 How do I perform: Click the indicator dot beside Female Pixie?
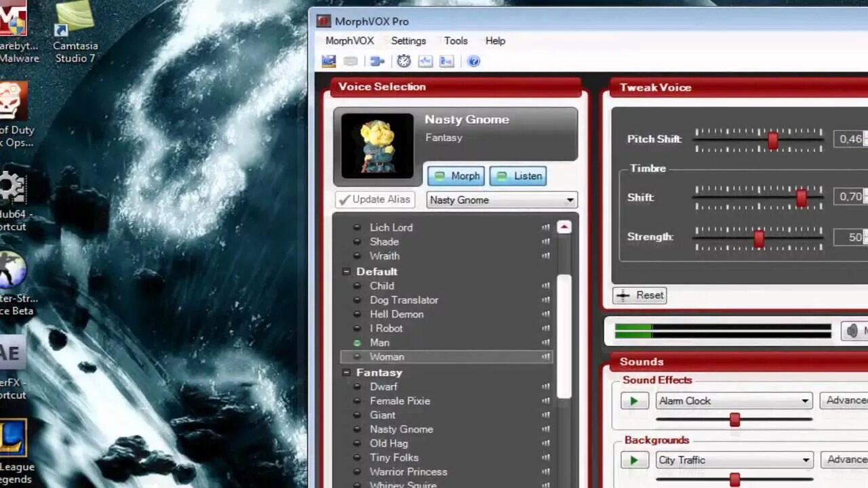[357, 401]
